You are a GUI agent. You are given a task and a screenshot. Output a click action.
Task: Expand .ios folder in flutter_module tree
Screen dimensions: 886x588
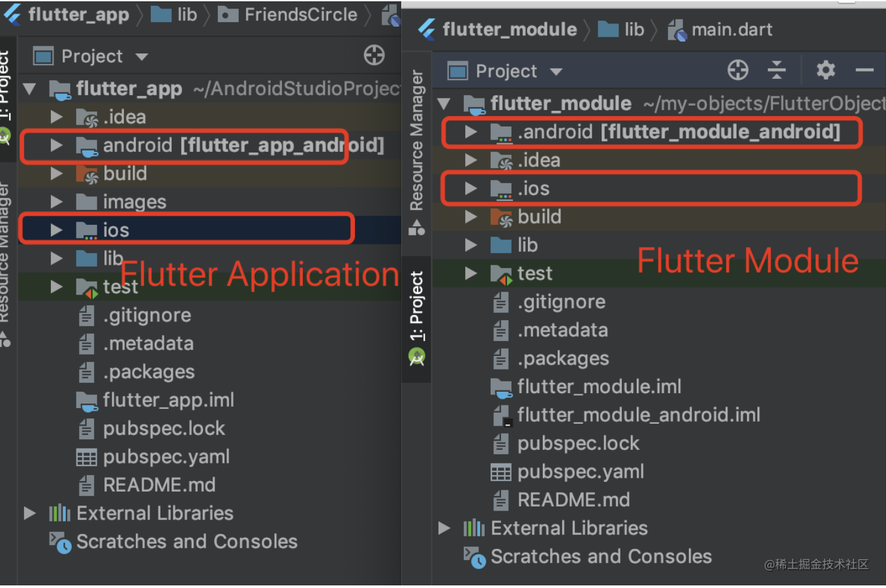point(471,188)
